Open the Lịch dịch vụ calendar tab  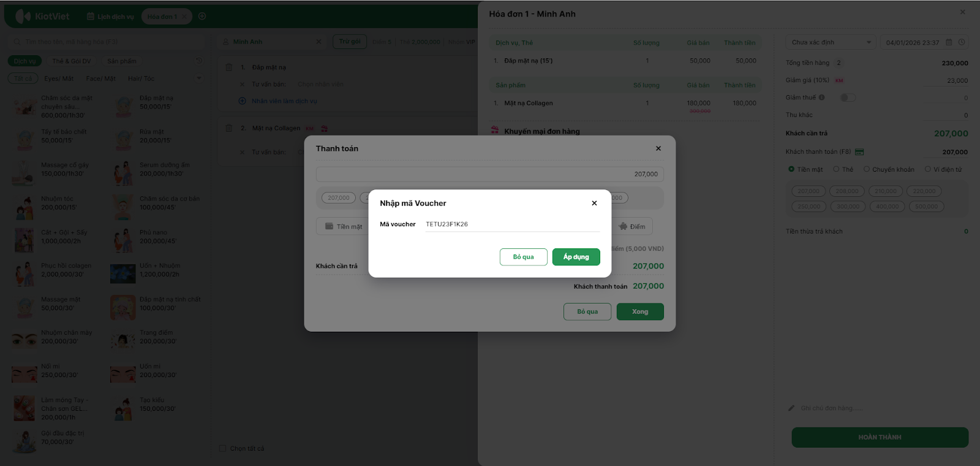pyautogui.click(x=110, y=17)
